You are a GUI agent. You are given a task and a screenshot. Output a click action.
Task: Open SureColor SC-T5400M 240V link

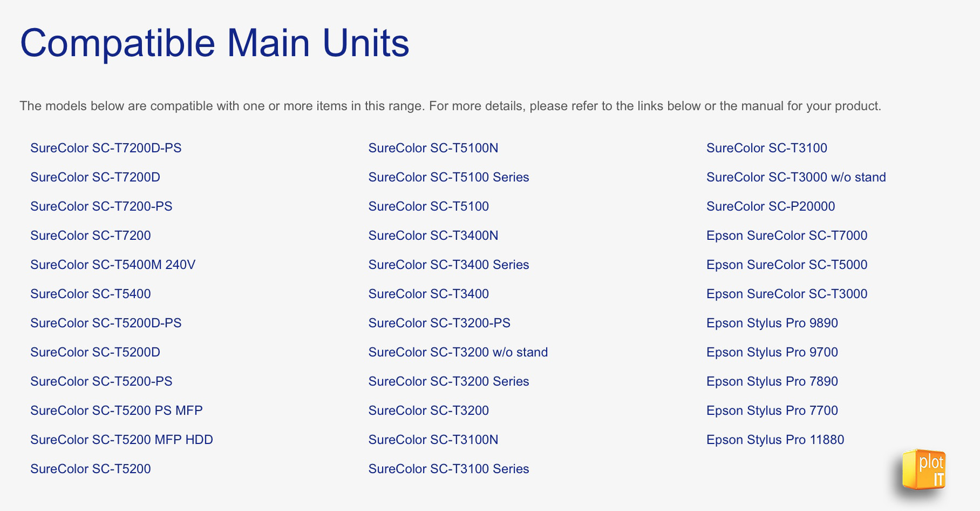pos(113,265)
